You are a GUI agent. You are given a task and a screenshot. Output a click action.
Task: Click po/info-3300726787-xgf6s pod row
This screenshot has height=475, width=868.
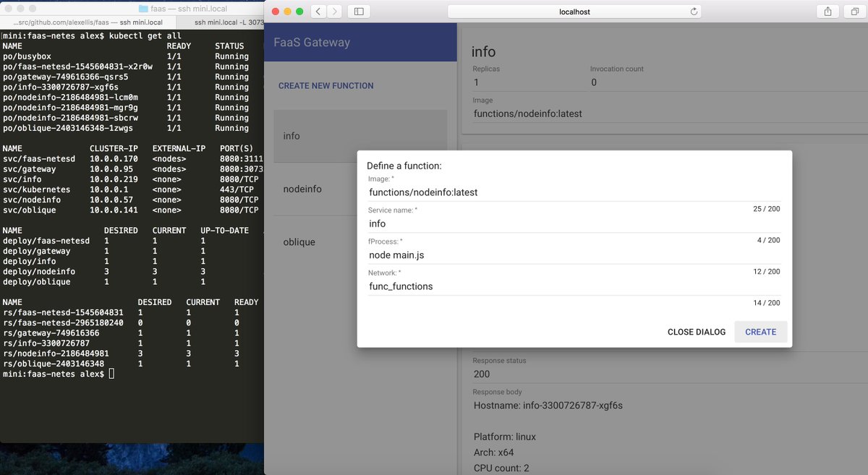point(126,87)
